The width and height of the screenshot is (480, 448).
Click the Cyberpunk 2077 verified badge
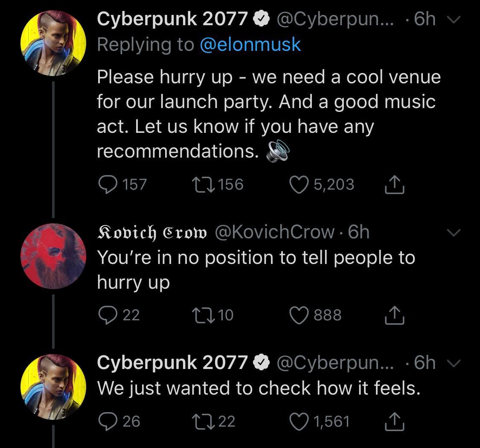click(261, 18)
